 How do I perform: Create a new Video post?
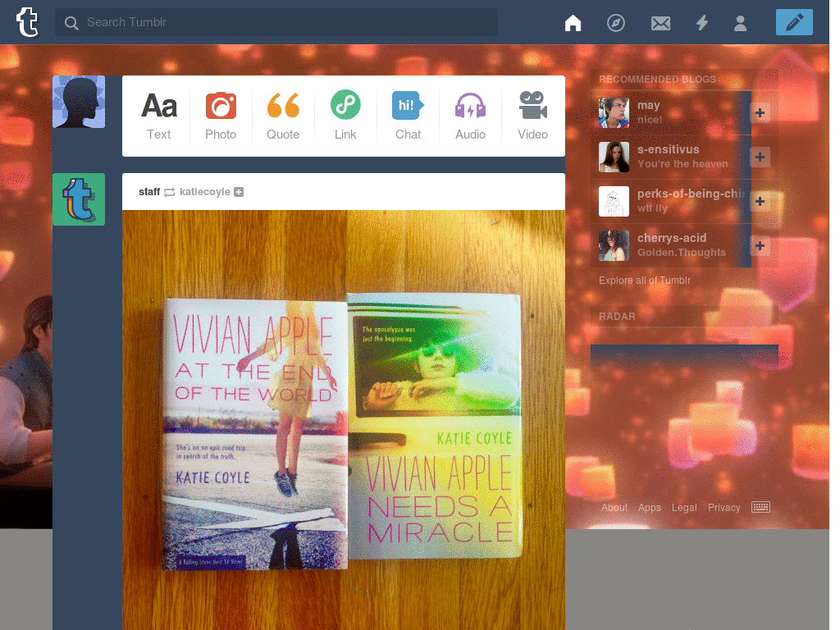[532, 116]
